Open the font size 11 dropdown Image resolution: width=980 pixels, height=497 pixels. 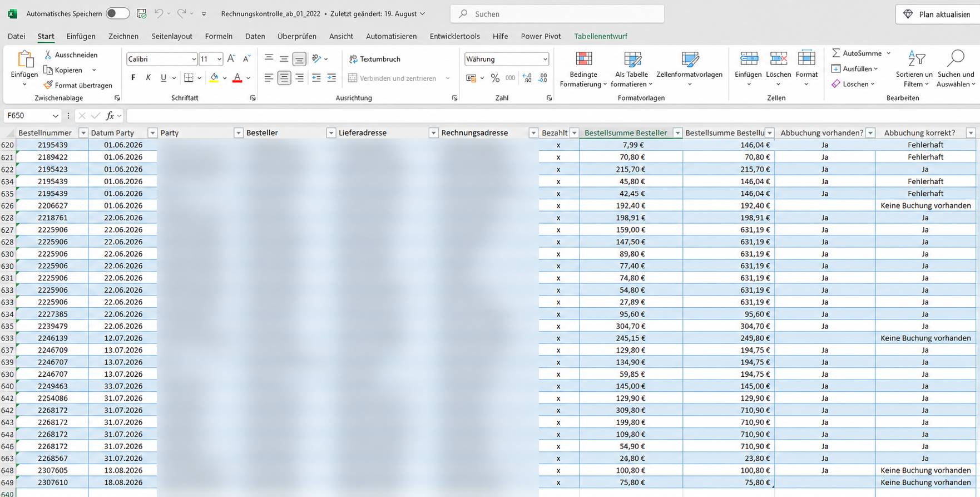[219, 59]
